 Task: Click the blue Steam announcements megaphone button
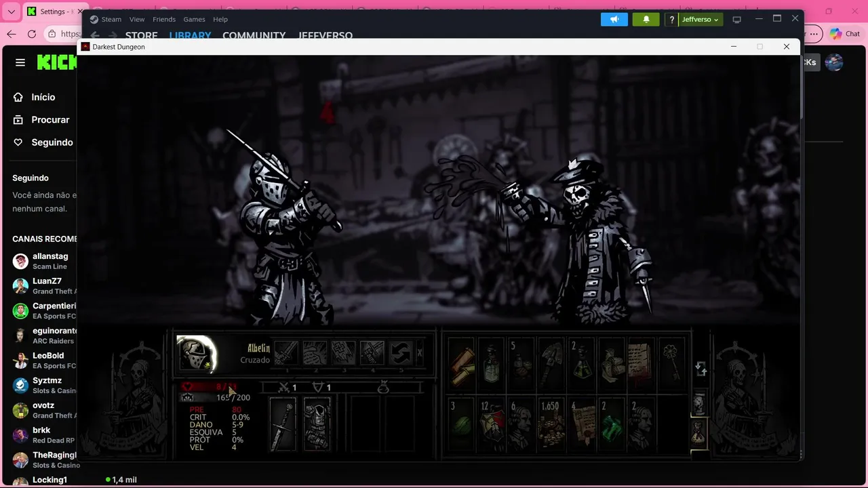[x=614, y=19]
